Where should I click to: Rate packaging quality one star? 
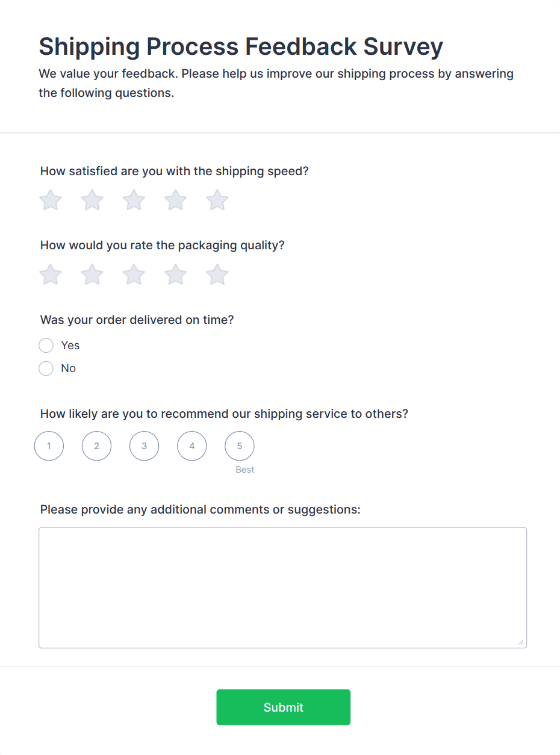(x=51, y=275)
